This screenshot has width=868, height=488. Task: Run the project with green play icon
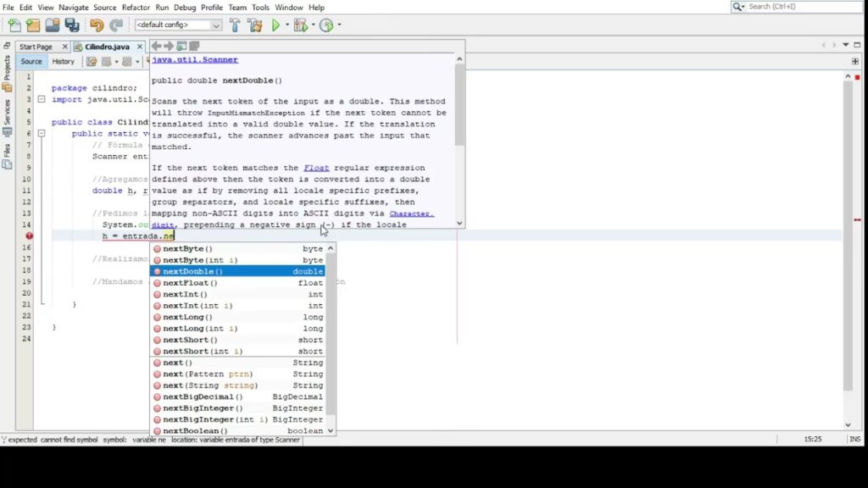pos(275,25)
